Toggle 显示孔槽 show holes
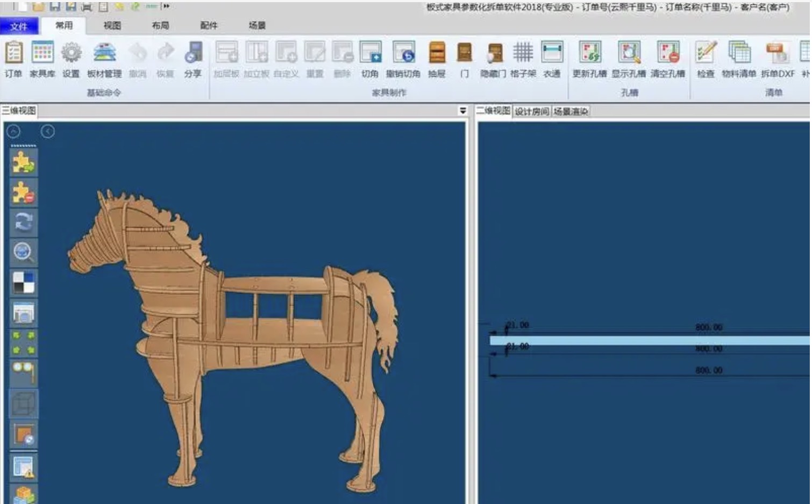This screenshot has width=812, height=504. click(x=629, y=59)
